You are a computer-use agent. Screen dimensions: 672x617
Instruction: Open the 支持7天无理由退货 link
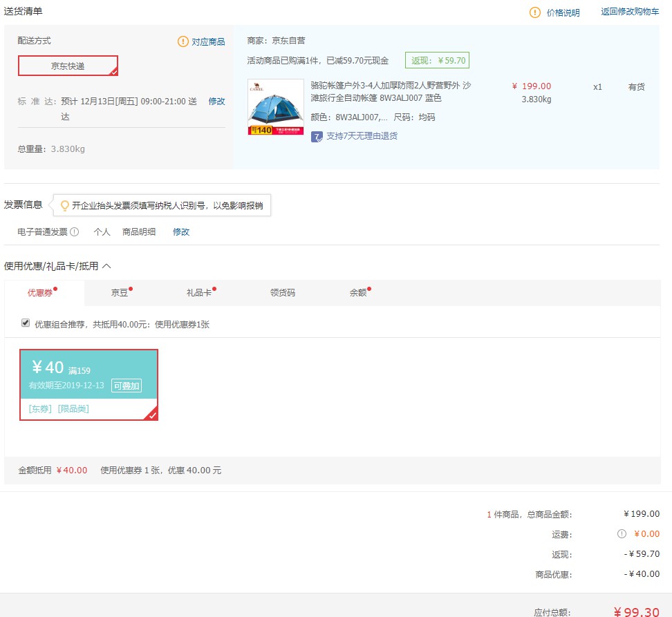(362, 136)
